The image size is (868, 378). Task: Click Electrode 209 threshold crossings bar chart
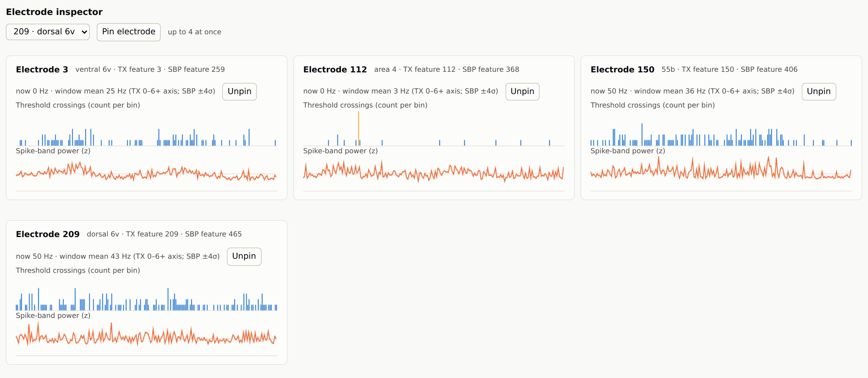(x=146, y=294)
